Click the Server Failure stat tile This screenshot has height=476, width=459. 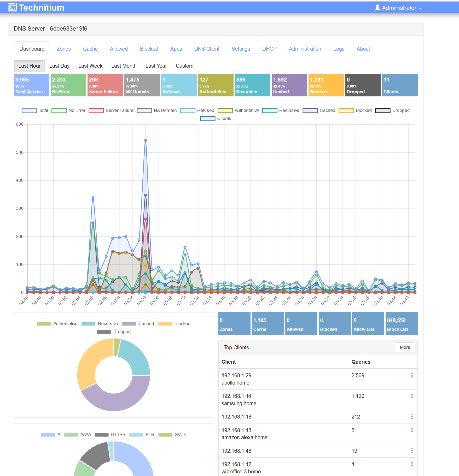pos(105,85)
